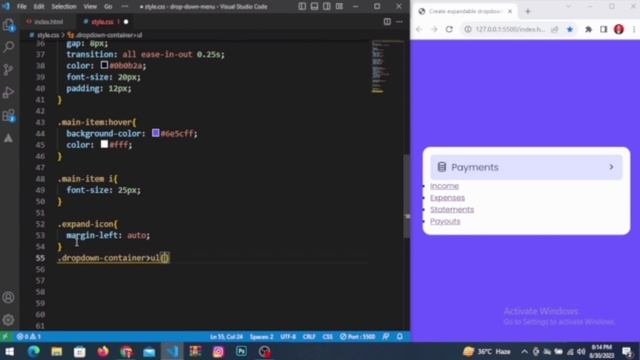Click the feedback icon in status bar
640x360 pixels.
point(386,337)
